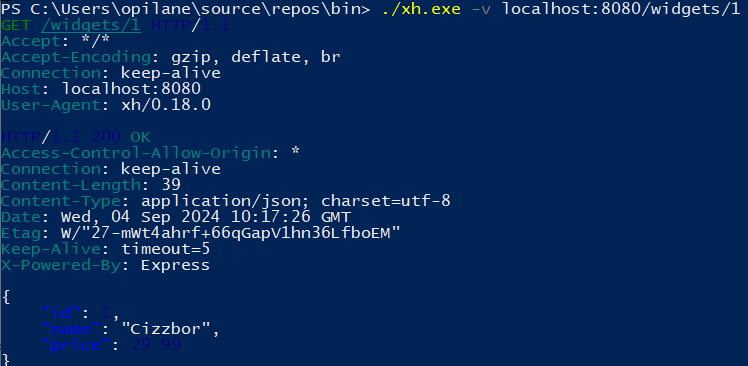Click the Content-Length value 39
This screenshot has width=748, height=366.
pyautogui.click(x=171, y=185)
